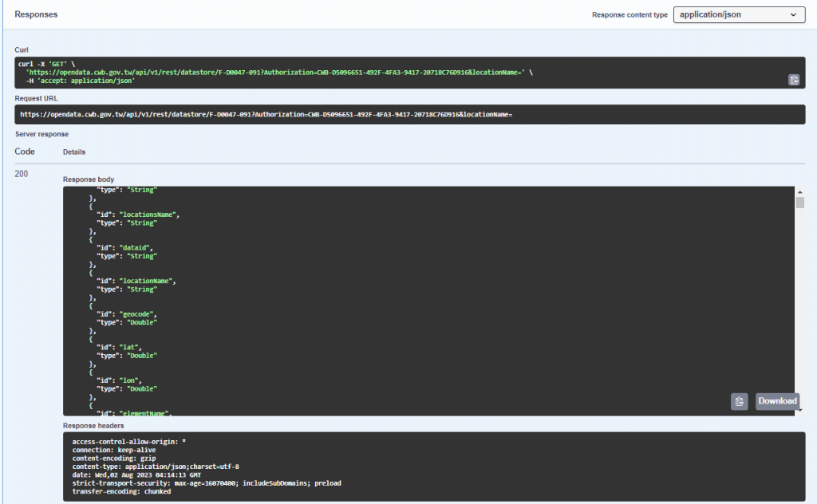Image resolution: width=817 pixels, height=504 pixels.
Task: Click the Server response label
Action: (41, 134)
